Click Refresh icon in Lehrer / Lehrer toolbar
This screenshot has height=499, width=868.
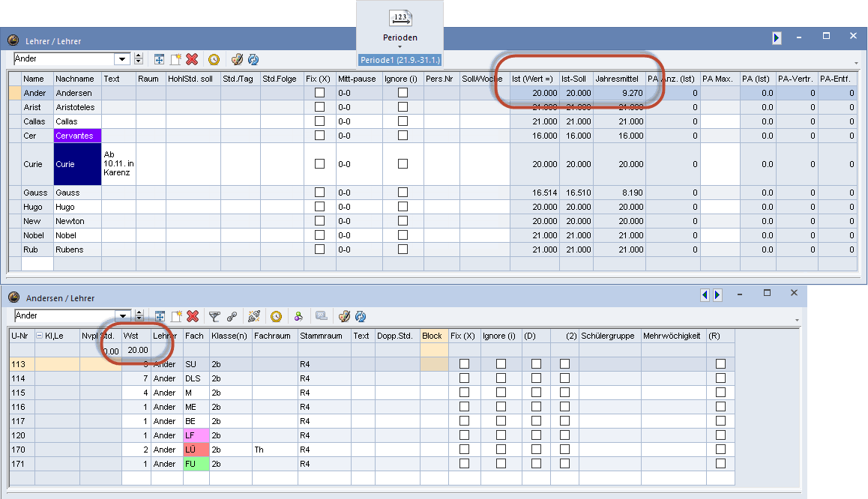[253, 59]
